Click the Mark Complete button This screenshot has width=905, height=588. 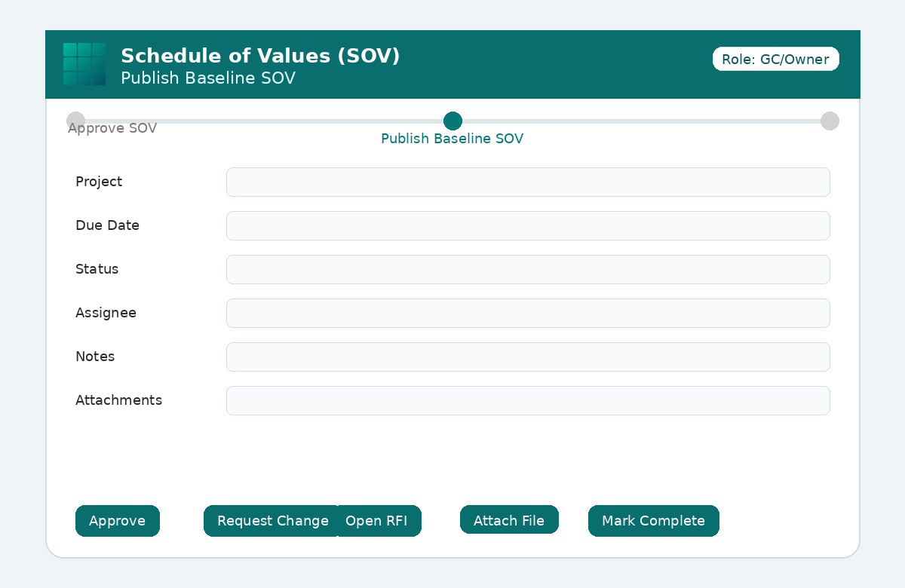(654, 521)
